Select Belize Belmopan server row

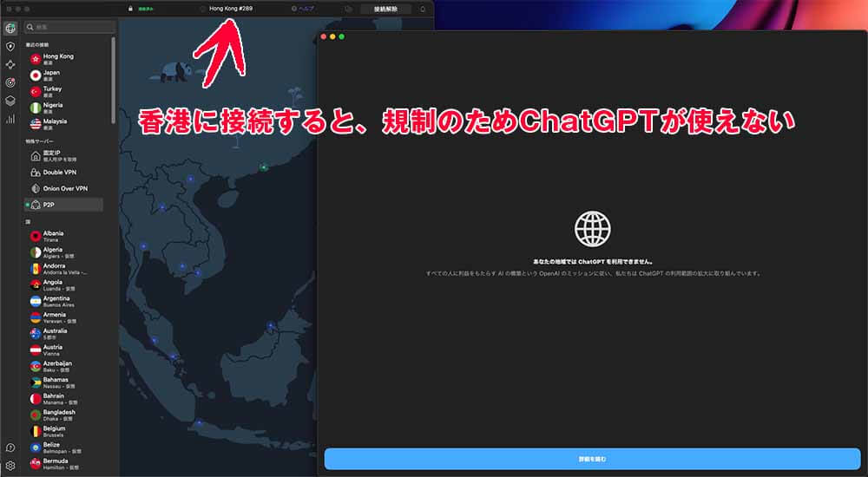pyautogui.click(x=63, y=448)
